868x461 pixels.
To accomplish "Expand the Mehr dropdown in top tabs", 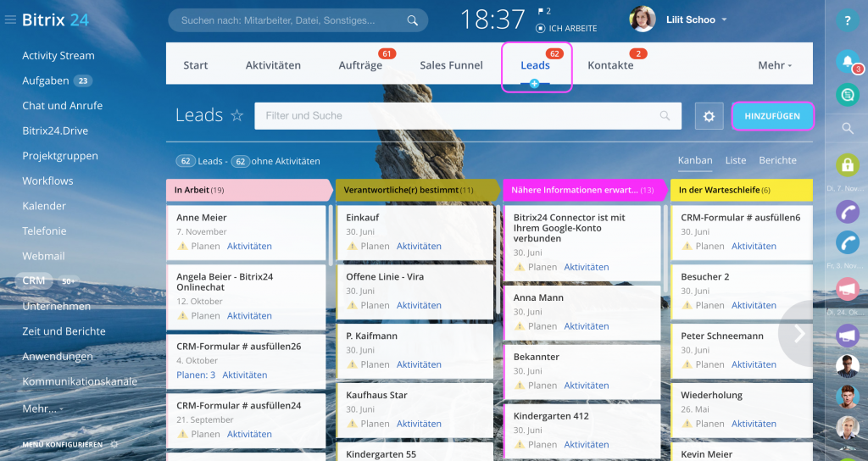I will click(x=775, y=65).
